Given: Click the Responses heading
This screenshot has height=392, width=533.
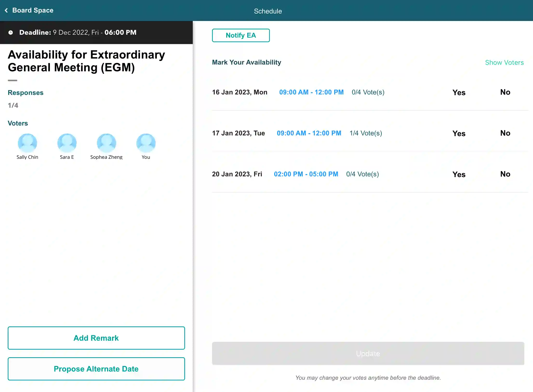Looking at the screenshot, I should coord(26,93).
